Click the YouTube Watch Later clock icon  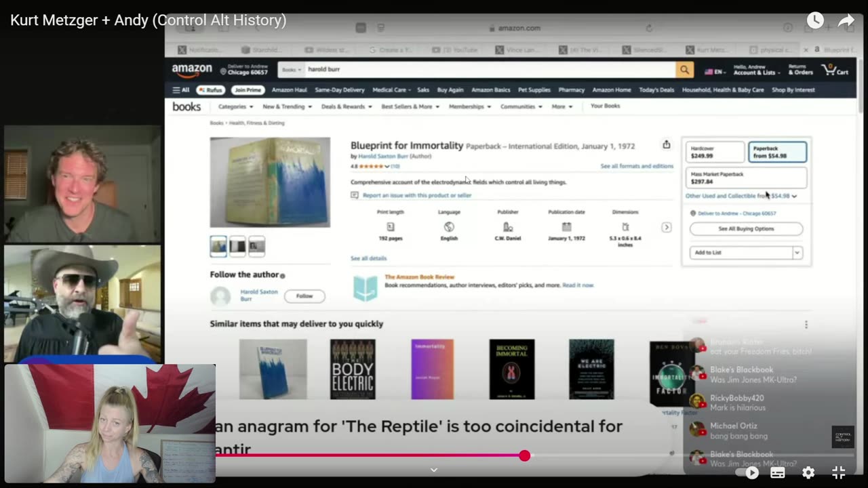815,21
